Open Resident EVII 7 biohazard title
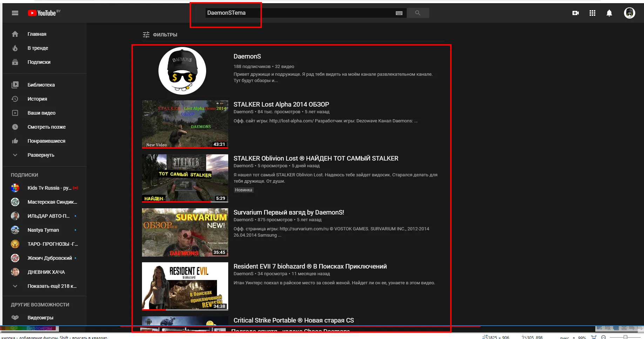This screenshot has width=644, height=339. tap(310, 266)
